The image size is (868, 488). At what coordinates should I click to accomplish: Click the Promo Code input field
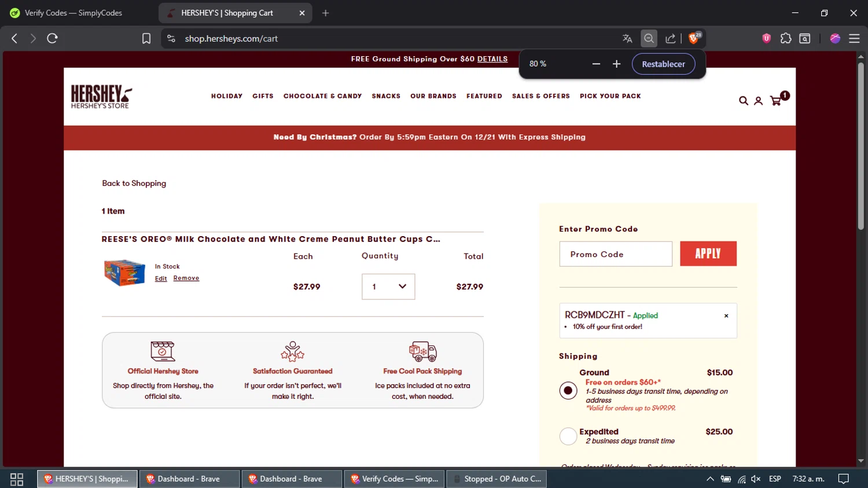tap(616, 254)
